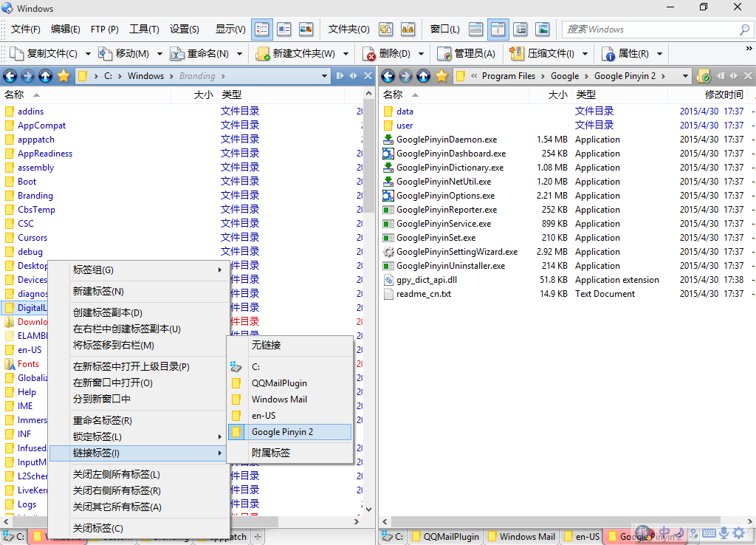Click the microphone icon in Google Pinyin toolbar
The height and width of the screenshot is (545, 756).
725,533
